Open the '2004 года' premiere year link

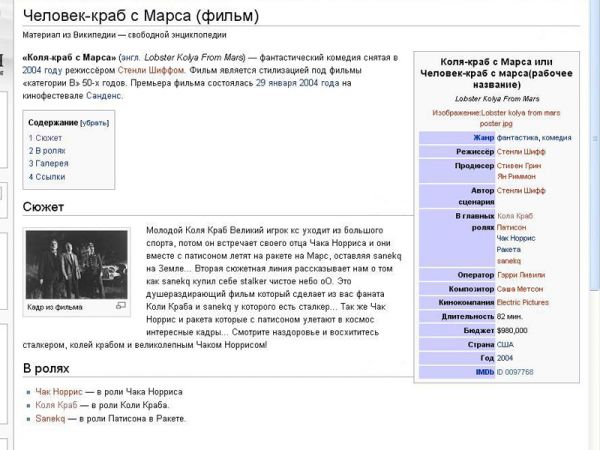pyautogui.click(x=320, y=83)
